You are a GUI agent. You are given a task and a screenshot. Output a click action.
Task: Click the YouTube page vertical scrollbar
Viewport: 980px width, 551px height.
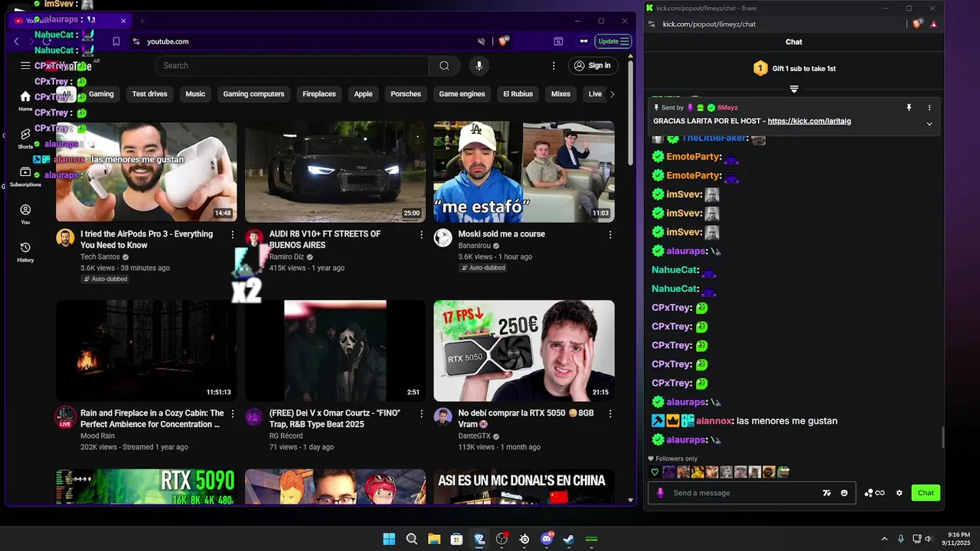631,111
